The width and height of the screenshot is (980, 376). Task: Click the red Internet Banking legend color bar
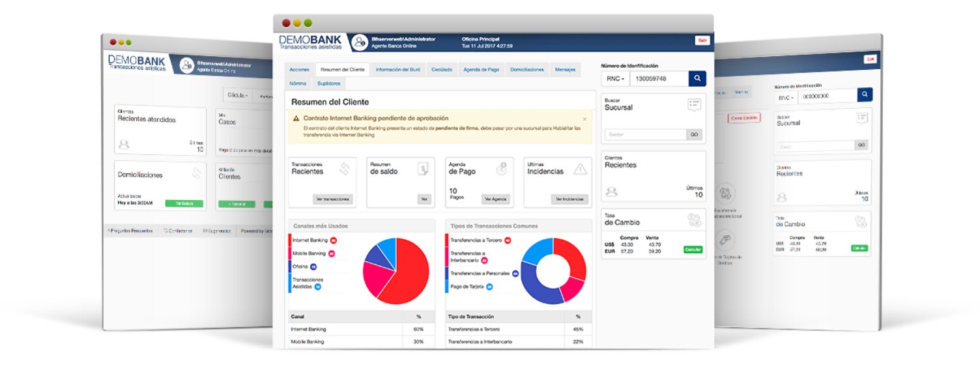[x=290, y=240]
